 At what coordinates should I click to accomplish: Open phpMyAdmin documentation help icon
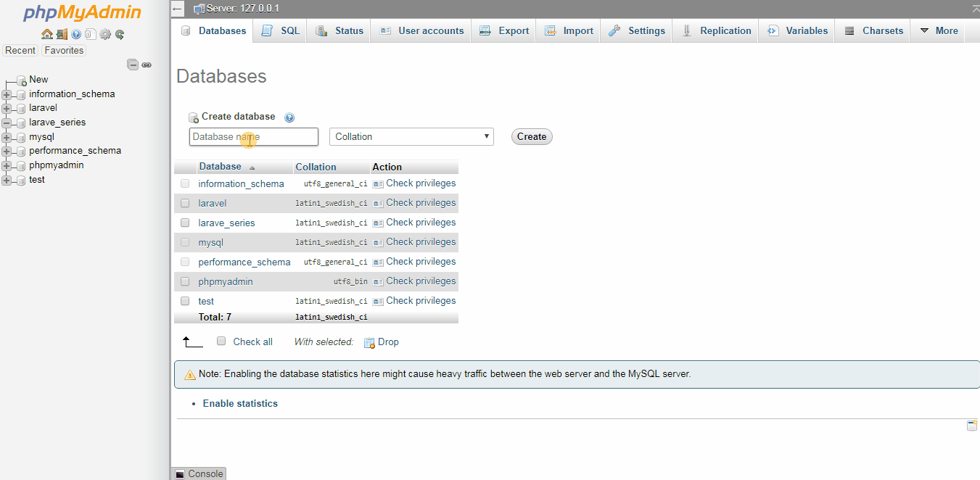[x=76, y=34]
